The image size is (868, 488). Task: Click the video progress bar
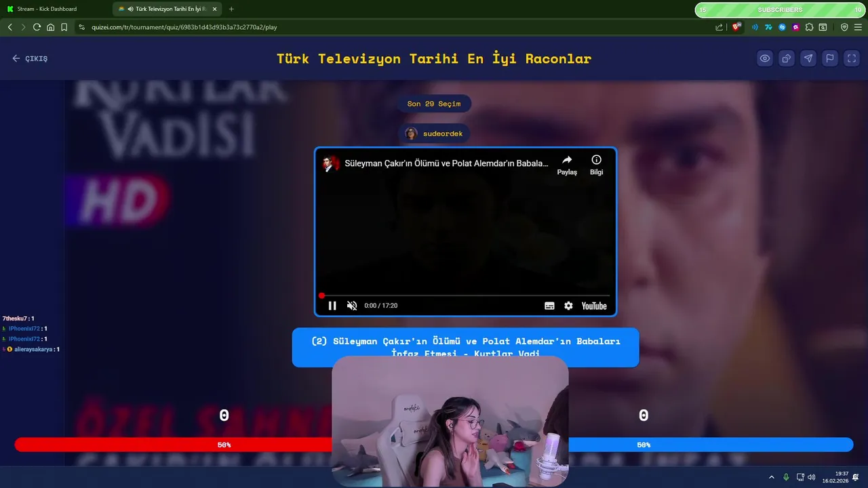click(x=465, y=296)
